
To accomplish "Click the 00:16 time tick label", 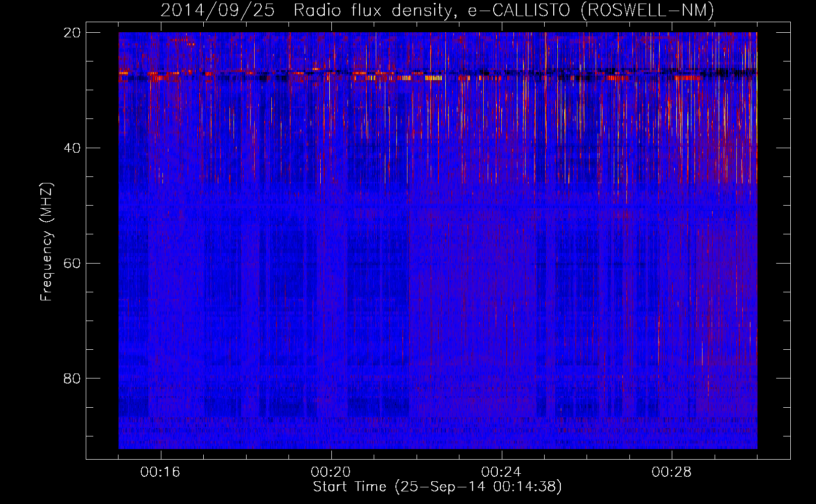I will coord(160,472).
